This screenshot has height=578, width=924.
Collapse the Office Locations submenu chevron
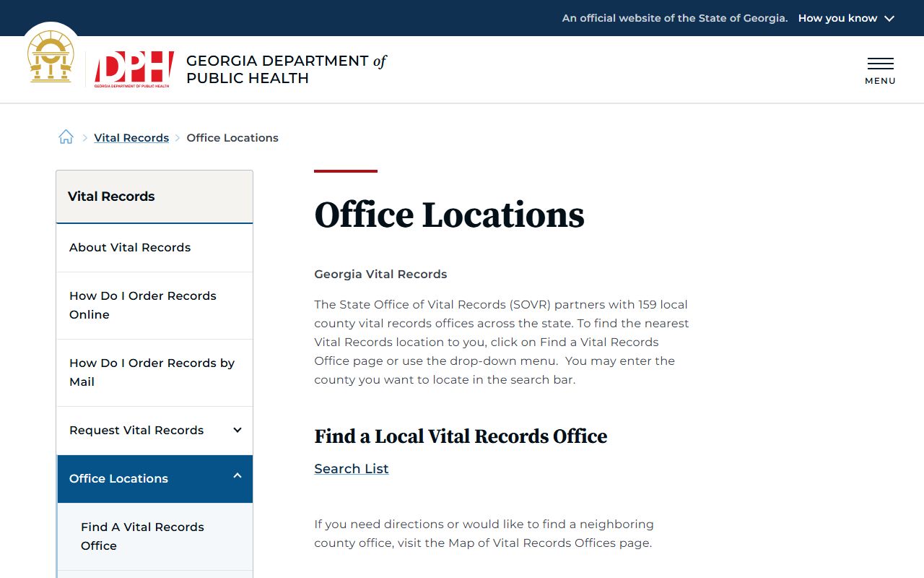[x=237, y=475]
